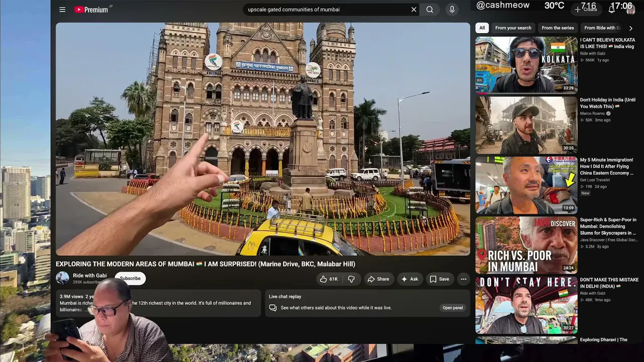Select the 'From Ride with G…' chip
Screen dimensions: 644x362
[x=602, y=28]
